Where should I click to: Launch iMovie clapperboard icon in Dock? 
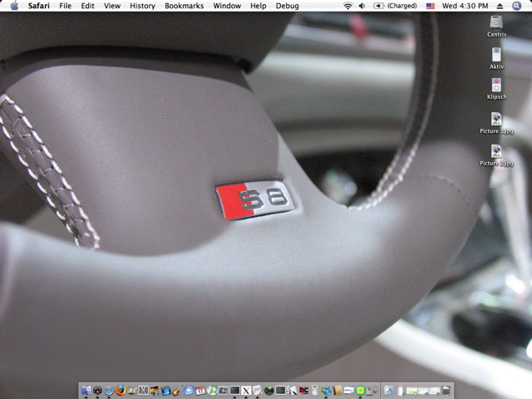(166, 391)
